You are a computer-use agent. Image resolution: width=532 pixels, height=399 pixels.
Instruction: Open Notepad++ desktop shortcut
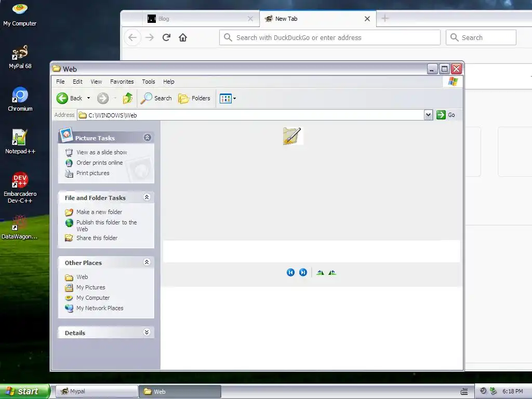(20, 141)
